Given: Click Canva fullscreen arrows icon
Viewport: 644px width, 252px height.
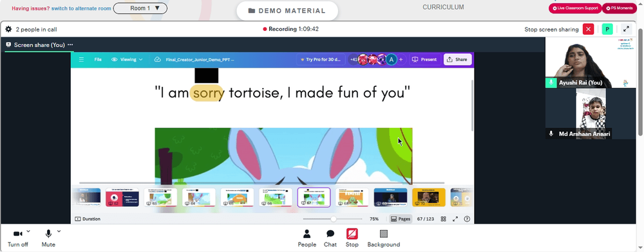Looking at the screenshot, I should click(455, 219).
